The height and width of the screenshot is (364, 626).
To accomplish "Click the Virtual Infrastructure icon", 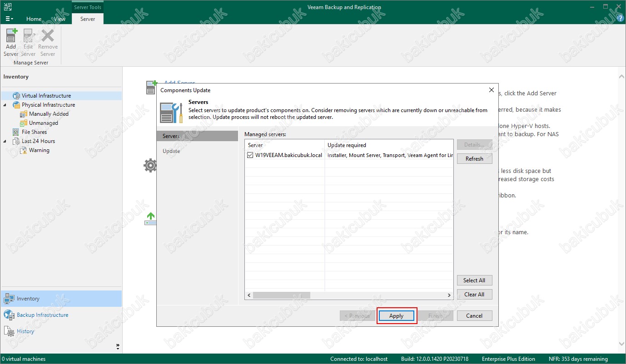I will click(16, 96).
